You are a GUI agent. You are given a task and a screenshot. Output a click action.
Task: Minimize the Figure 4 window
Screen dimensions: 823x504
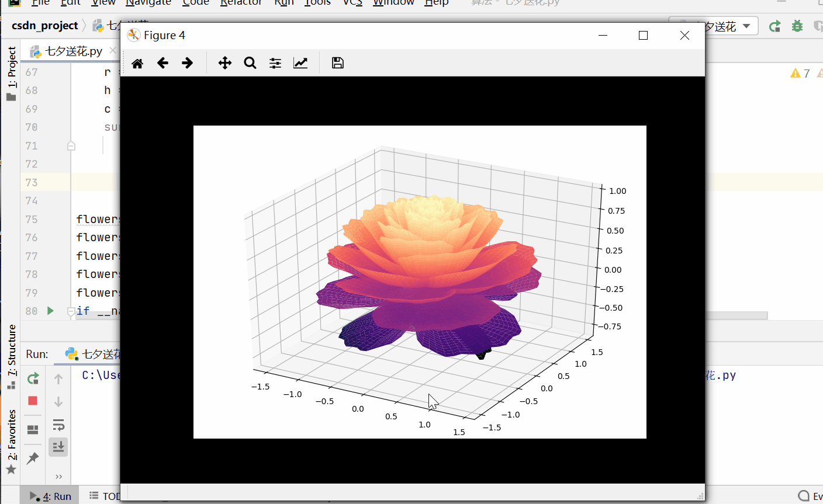tap(603, 35)
